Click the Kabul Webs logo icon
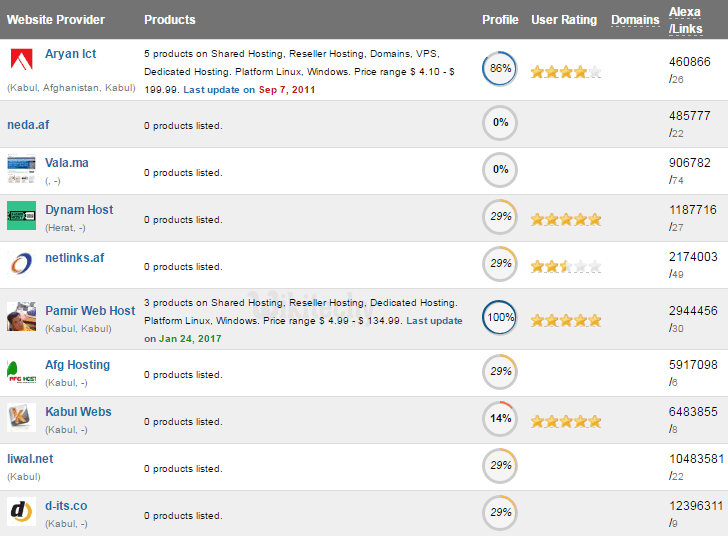 point(21,417)
